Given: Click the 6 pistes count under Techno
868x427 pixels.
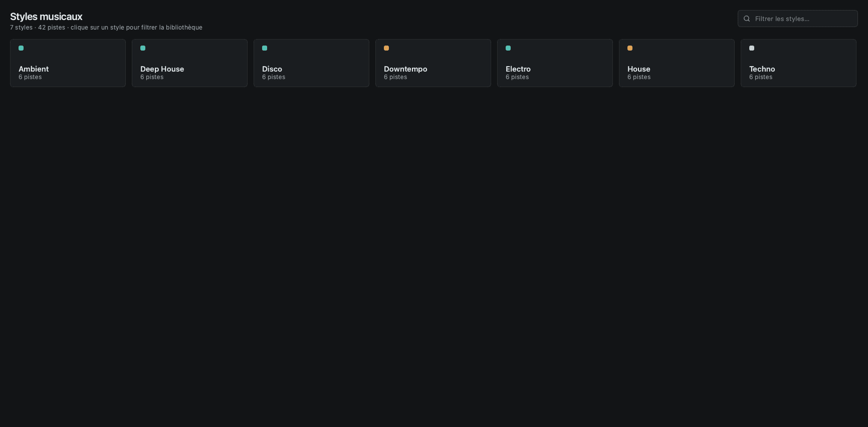Looking at the screenshot, I should (761, 77).
